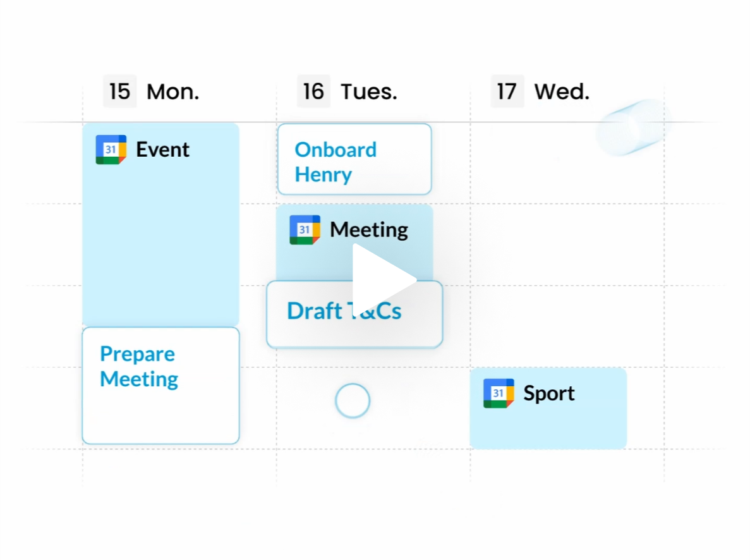
Task: Click the Google Calendar icon beside Meeting
Action: (305, 230)
